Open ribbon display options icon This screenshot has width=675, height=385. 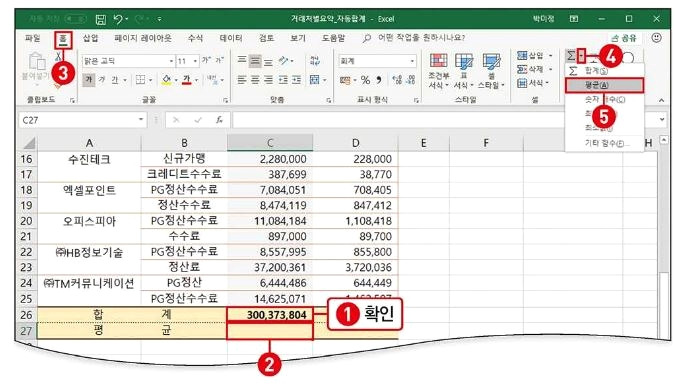click(x=574, y=19)
